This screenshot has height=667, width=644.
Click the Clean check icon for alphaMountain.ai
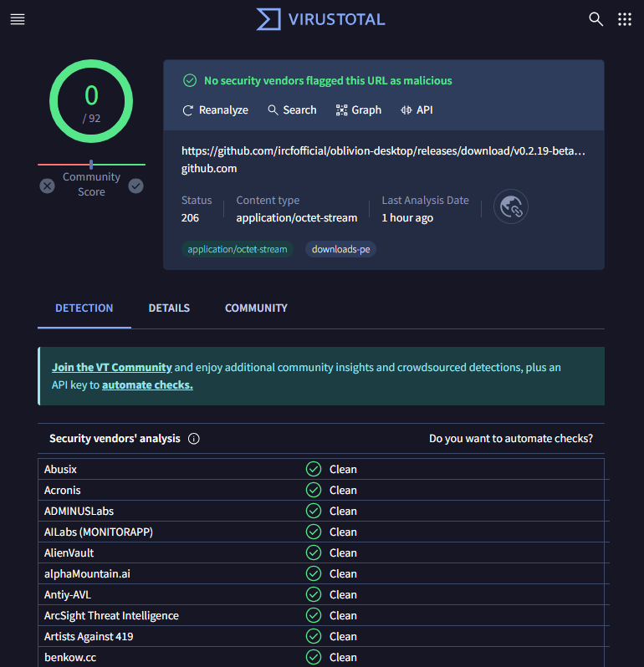314,573
